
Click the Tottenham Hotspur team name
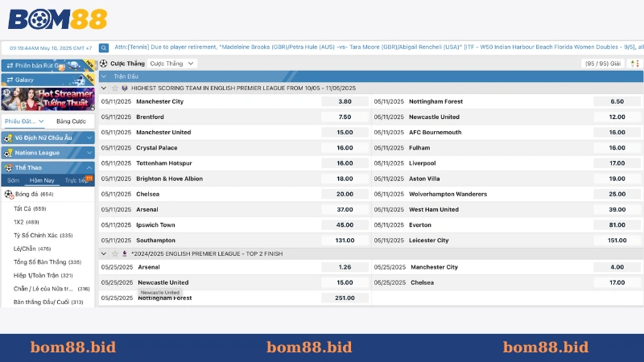(x=164, y=163)
